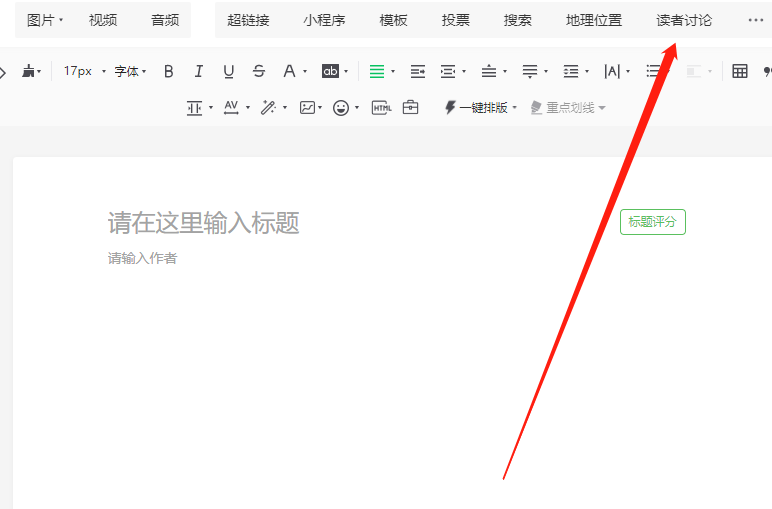Expand the 字体 font family dropdown
Image resolution: width=772 pixels, height=509 pixels.
click(x=130, y=71)
